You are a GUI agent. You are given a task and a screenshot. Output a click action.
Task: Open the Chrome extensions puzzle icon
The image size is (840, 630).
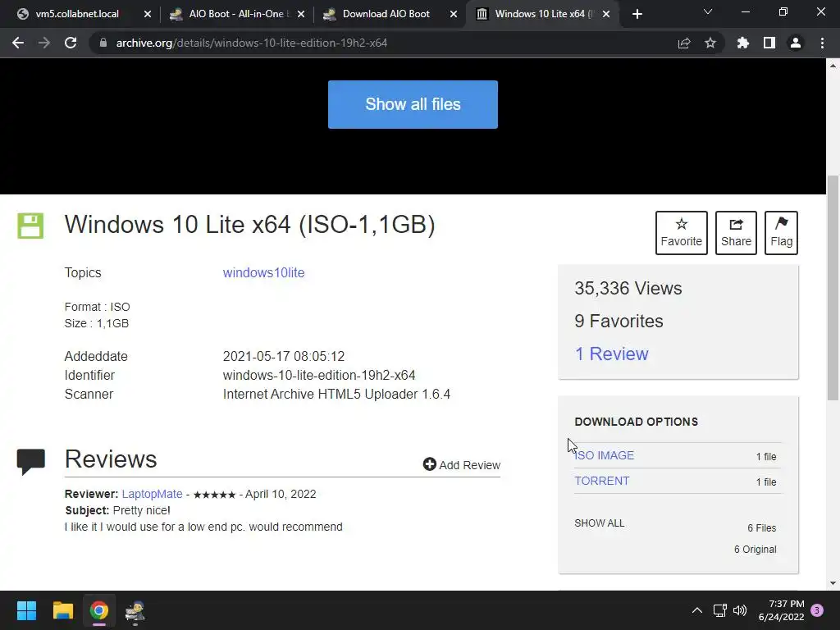(743, 43)
